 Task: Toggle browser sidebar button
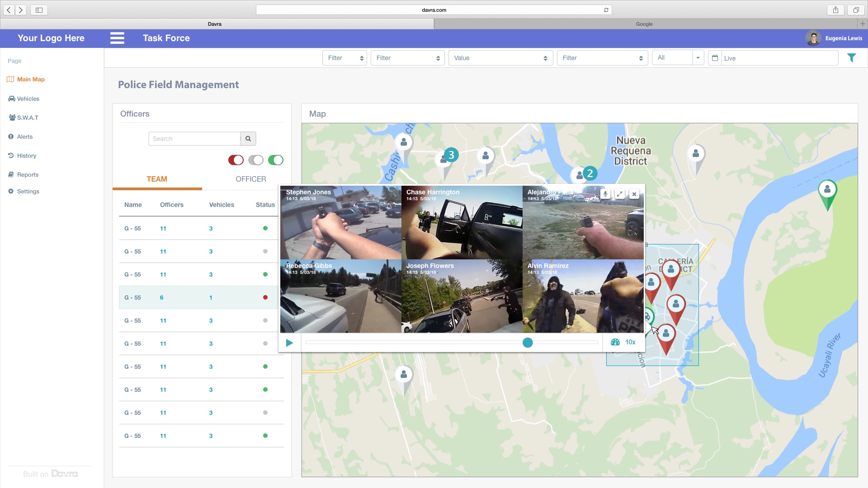coord(39,10)
